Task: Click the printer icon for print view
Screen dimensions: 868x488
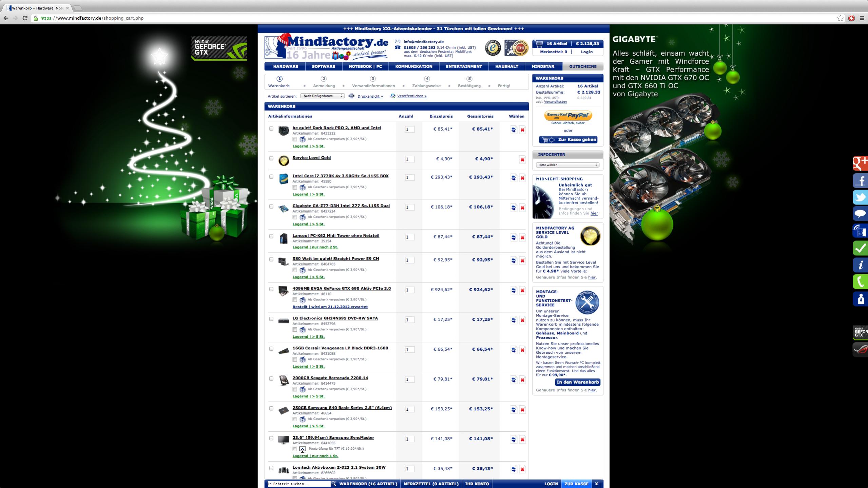Action: 351,96
